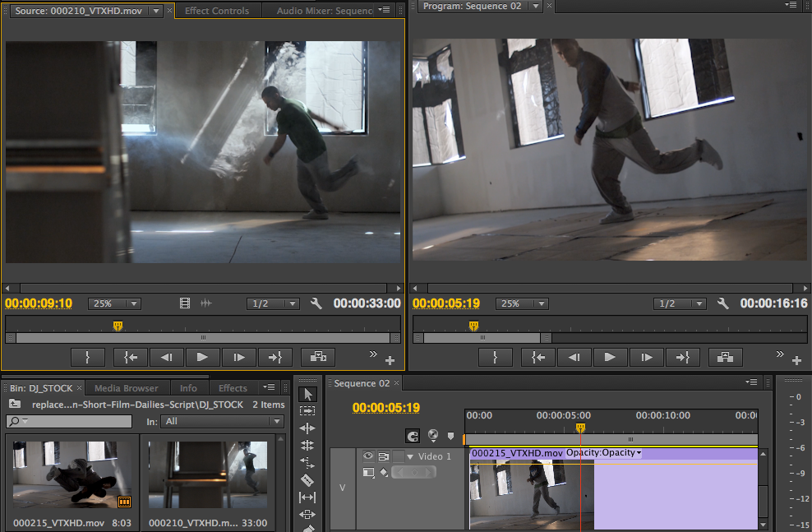This screenshot has width=812, height=532.
Task: Click Source monitor playhead marker
Action: [118, 326]
